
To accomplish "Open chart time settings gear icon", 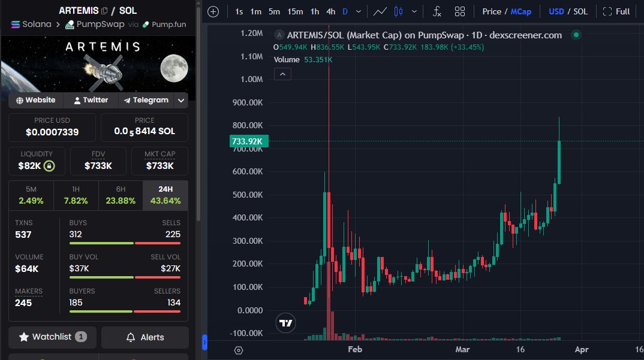I will pyautogui.click(x=239, y=350).
